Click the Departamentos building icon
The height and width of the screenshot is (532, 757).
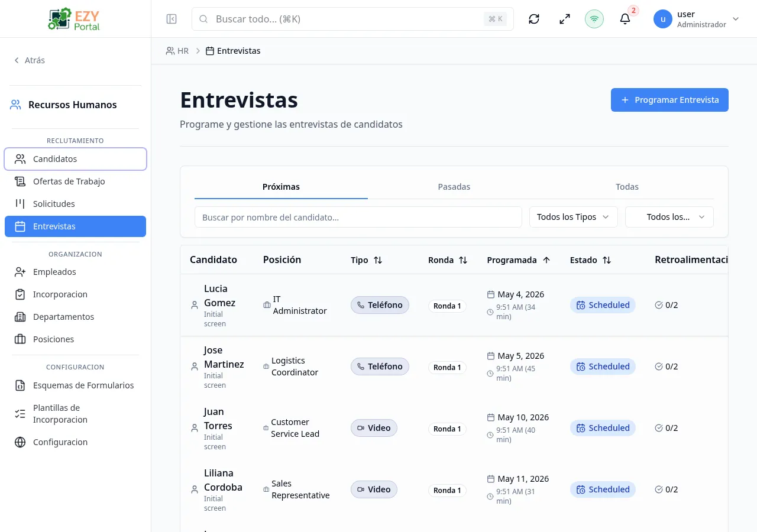click(20, 317)
